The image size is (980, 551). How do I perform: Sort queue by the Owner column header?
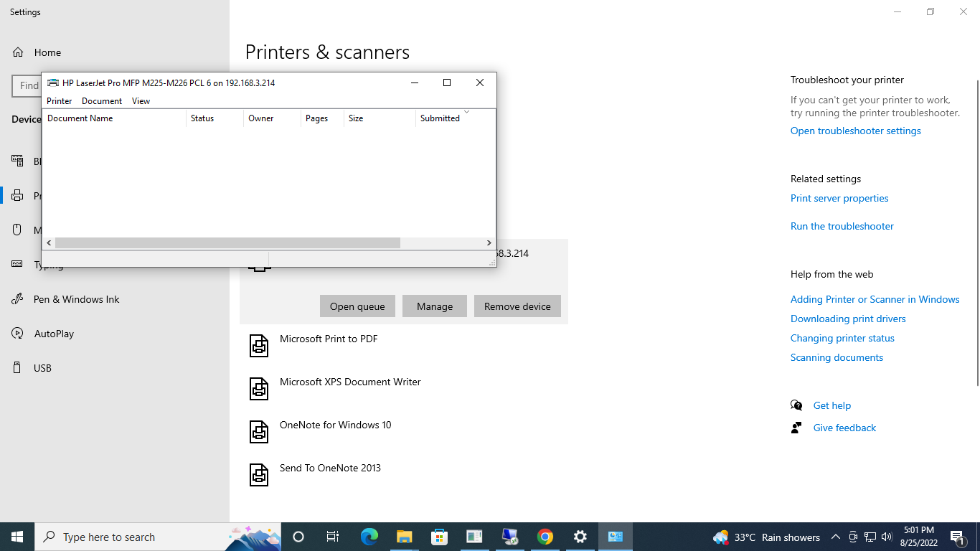coord(272,118)
